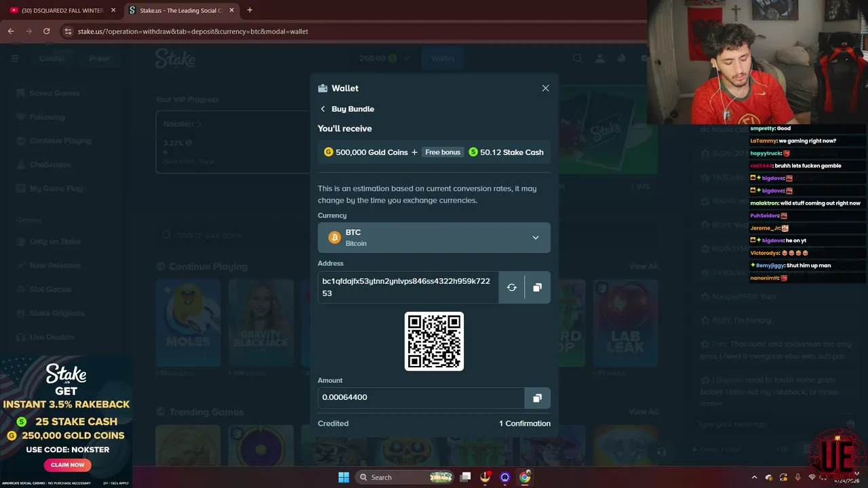Close the Stake.us browser tab

231,10
